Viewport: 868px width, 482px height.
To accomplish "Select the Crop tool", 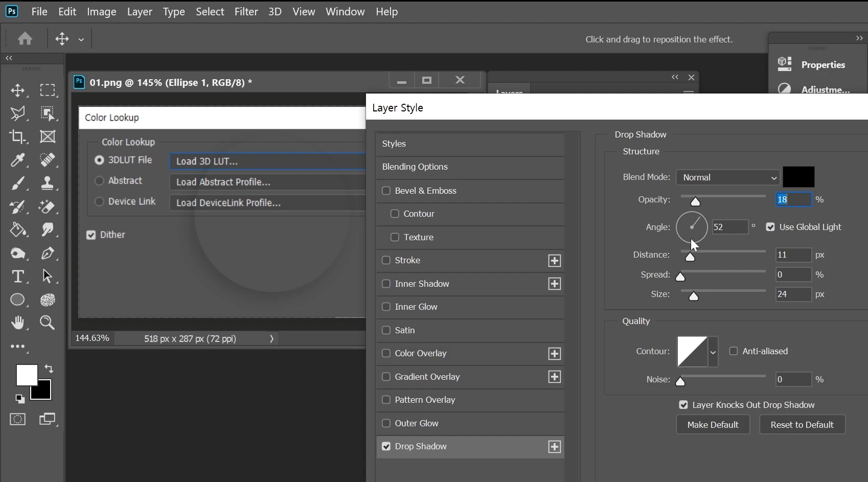I will point(18,136).
